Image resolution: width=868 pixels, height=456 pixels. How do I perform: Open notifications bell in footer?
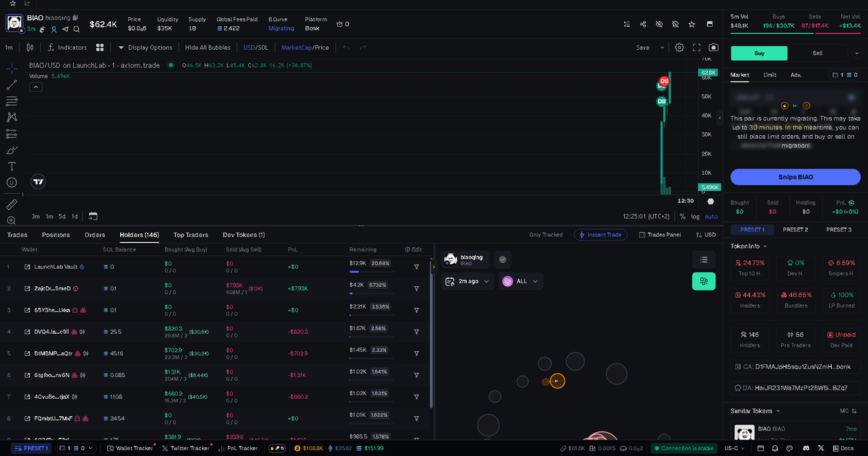pyautogui.click(x=775, y=448)
